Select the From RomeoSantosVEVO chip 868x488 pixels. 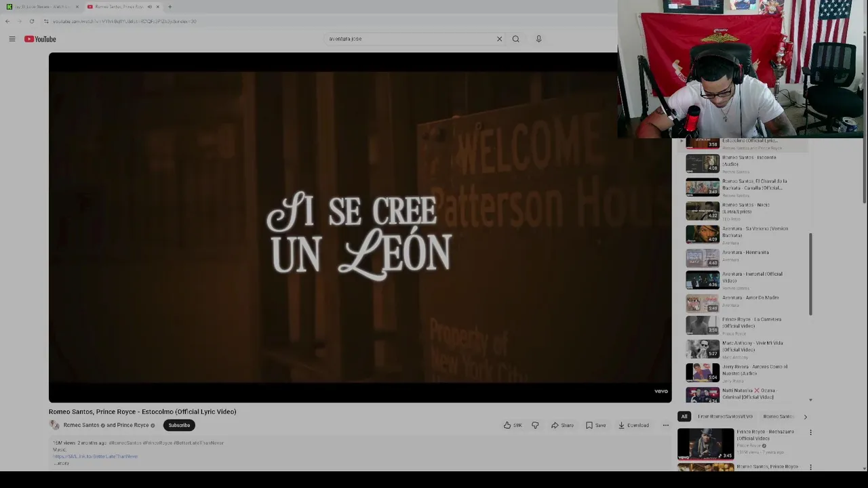pyautogui.click(x=725, y=417)
